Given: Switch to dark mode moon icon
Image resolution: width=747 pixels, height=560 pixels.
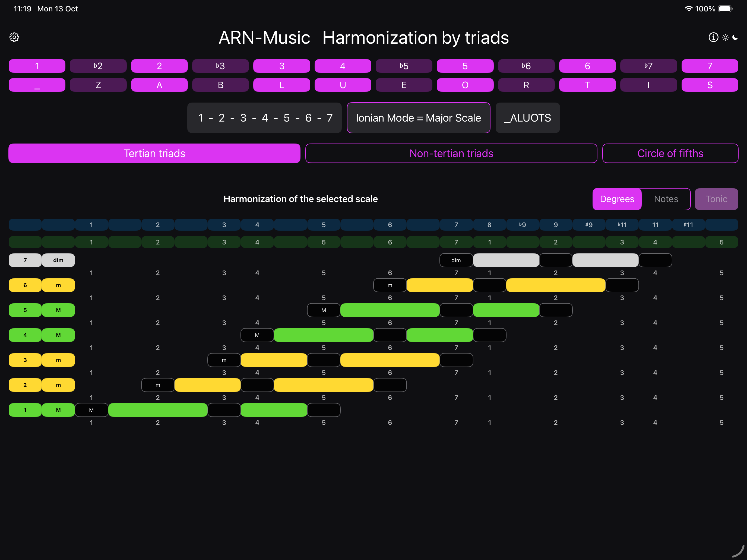Looking at the screenshot, I should click(x=735, y=37).
